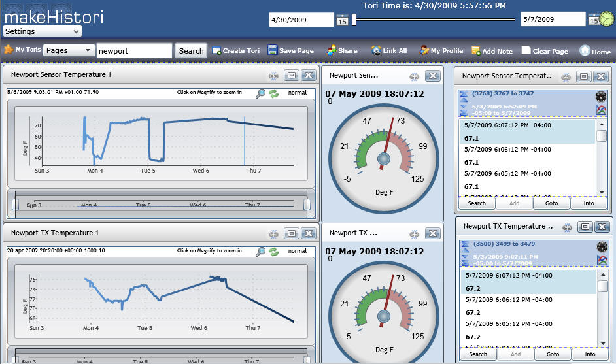Open the end date calendar icon
The height and width of the screenshot is (364, 616).
(593, 20)
